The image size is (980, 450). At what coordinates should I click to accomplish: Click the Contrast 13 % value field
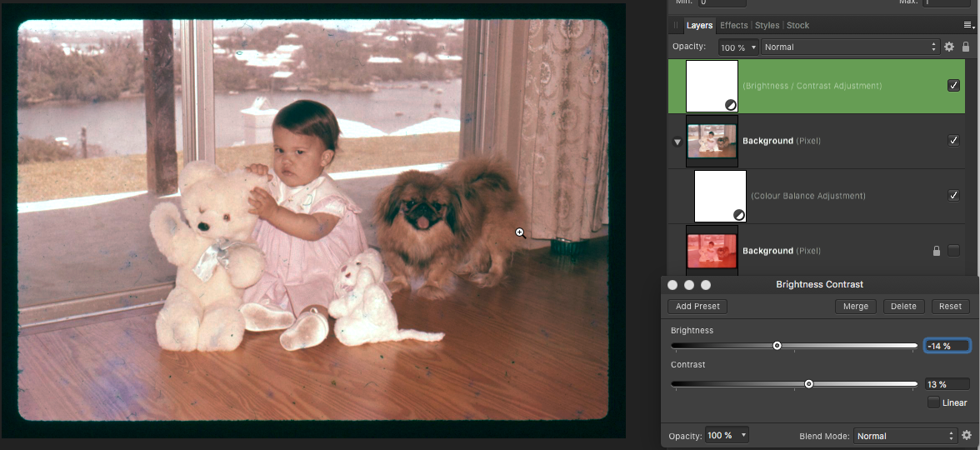point(947,383)
